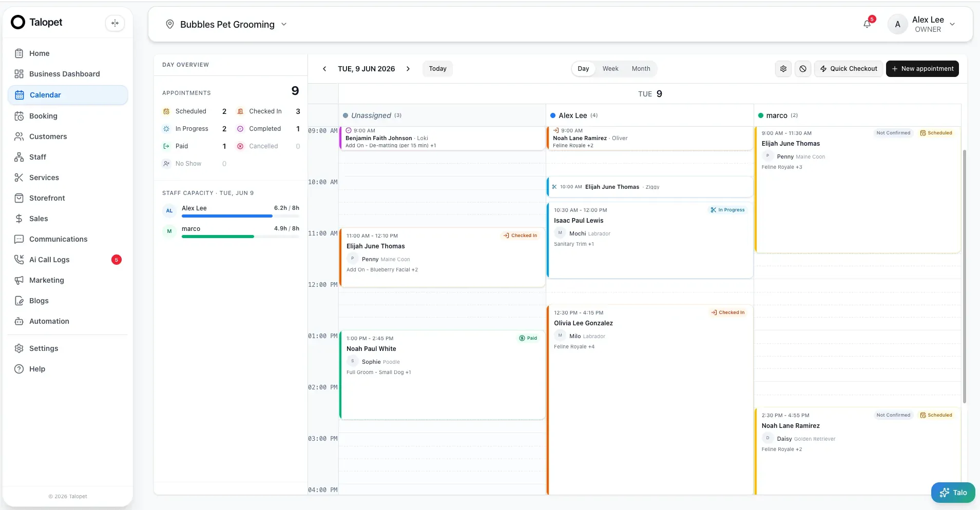Click Not Confirmed badge on 9:00 AM Elijah appointment
The image size is (980, 510).
893,133
